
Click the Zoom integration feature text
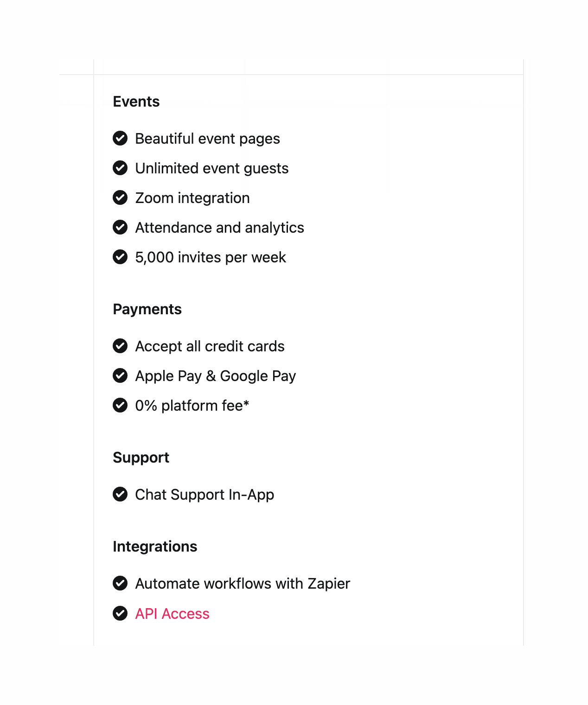(x=192, y=198)
